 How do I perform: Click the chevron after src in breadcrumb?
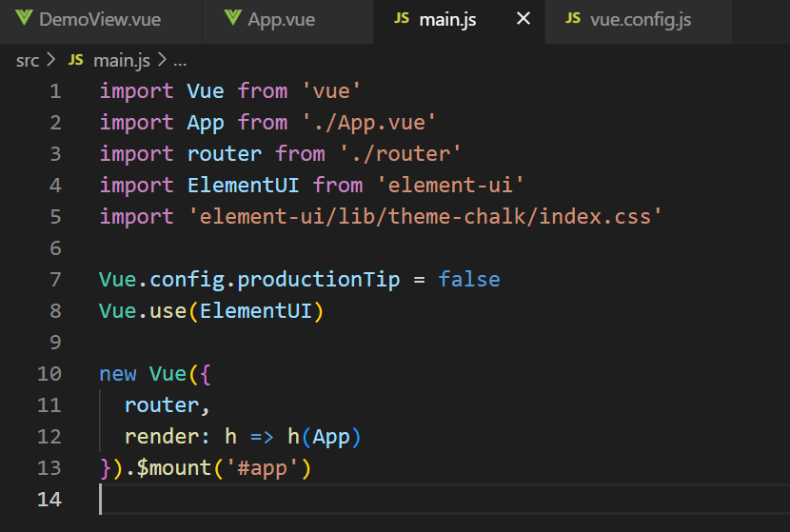[x=50, y=60]
